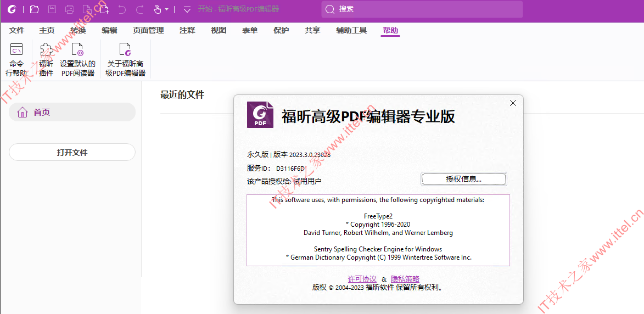644x314 pixels.
Task: Click the Print icon in quick toolbar
Action: 70,9
